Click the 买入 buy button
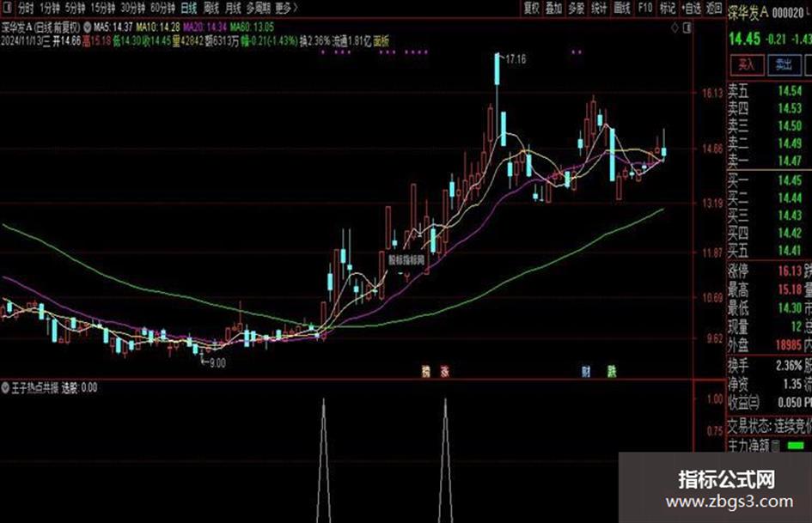This screenshot has height=523, width=812. [747, 64]
